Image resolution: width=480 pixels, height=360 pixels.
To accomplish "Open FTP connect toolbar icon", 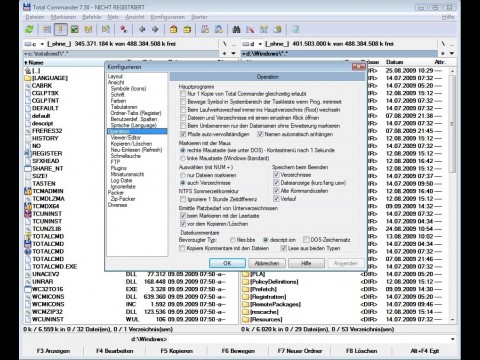I will (x=205, y=29).
